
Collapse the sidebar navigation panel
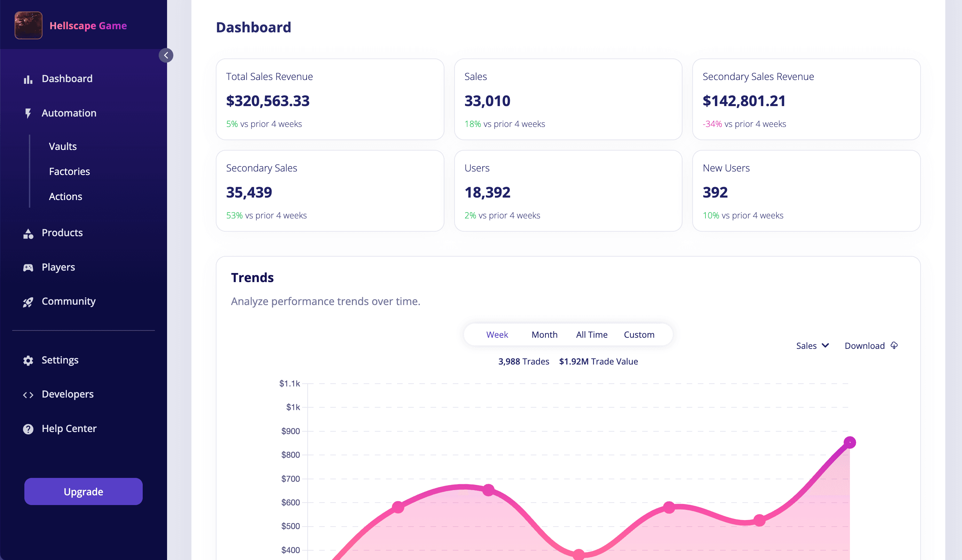tap(167, 55)
